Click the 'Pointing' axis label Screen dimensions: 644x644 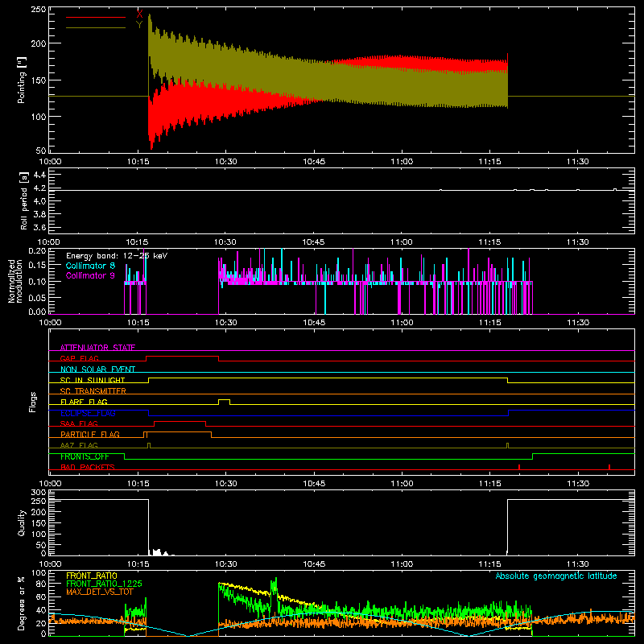(22, 80)
